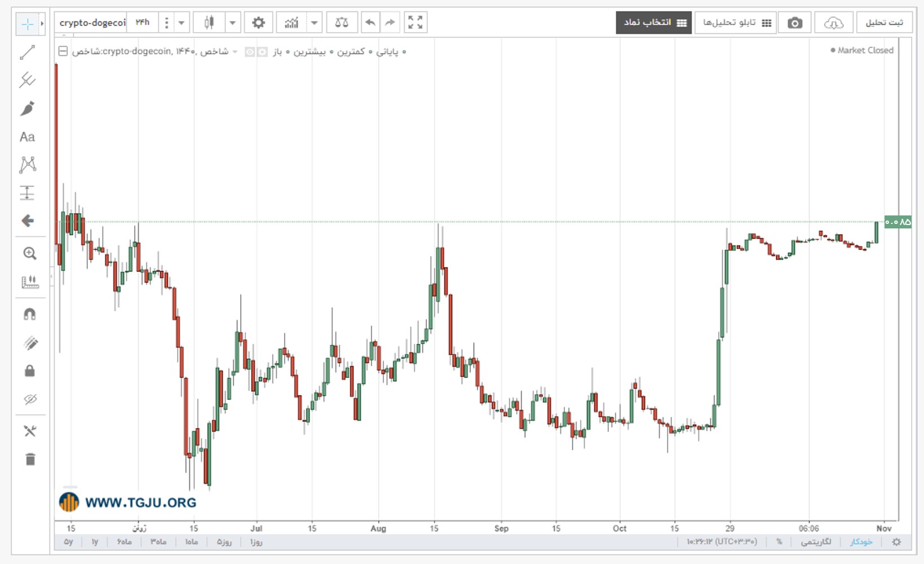Toggle hide all drawings eye icon
924x564 pixels.
30,399
